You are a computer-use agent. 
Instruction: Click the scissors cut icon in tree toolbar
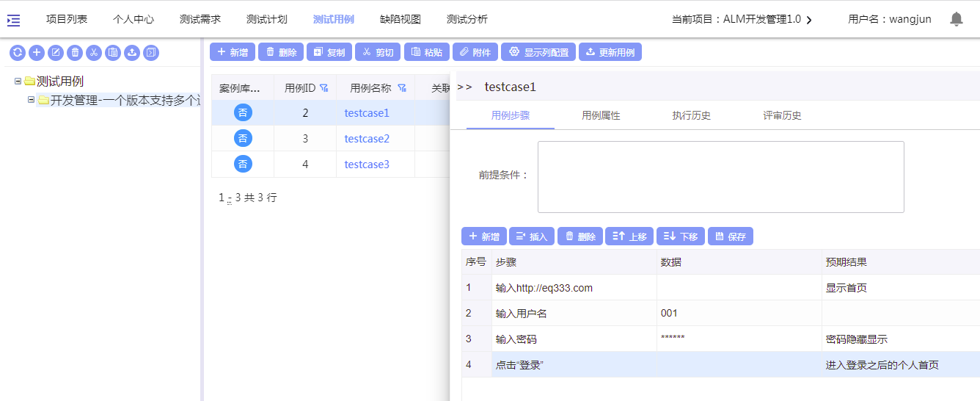click(x=94, y=52)
